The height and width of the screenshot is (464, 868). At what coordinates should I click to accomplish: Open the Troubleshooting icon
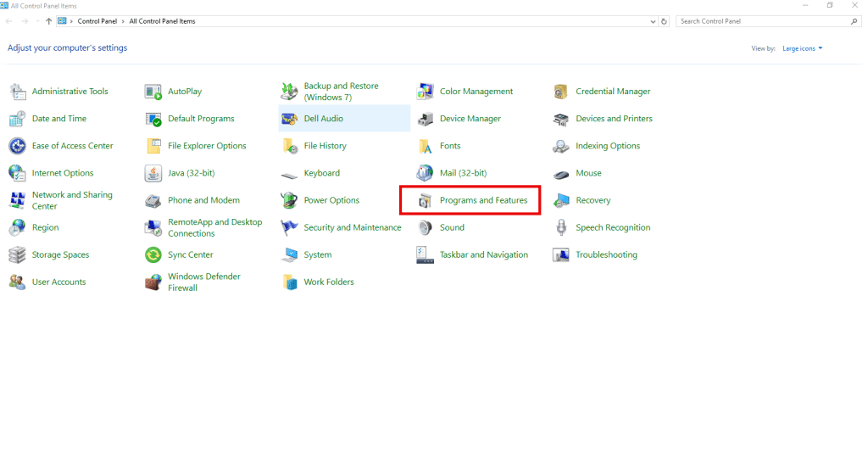[560, 255]
